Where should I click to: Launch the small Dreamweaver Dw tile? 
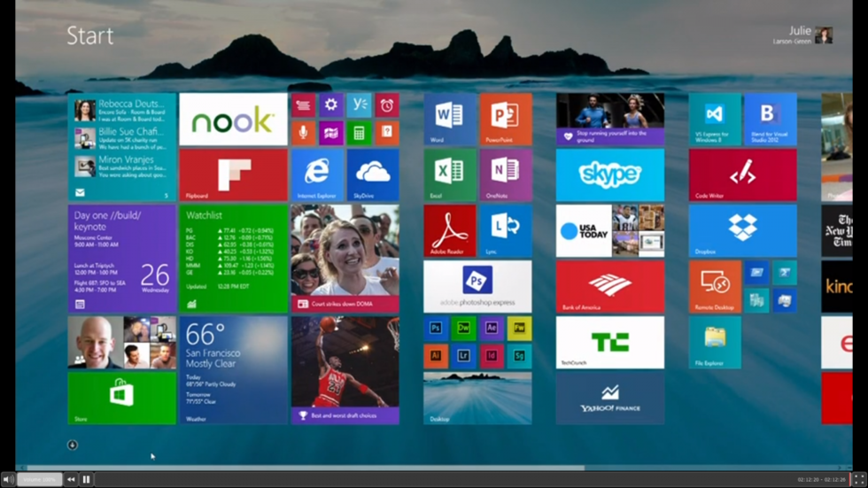click(463, 328)
